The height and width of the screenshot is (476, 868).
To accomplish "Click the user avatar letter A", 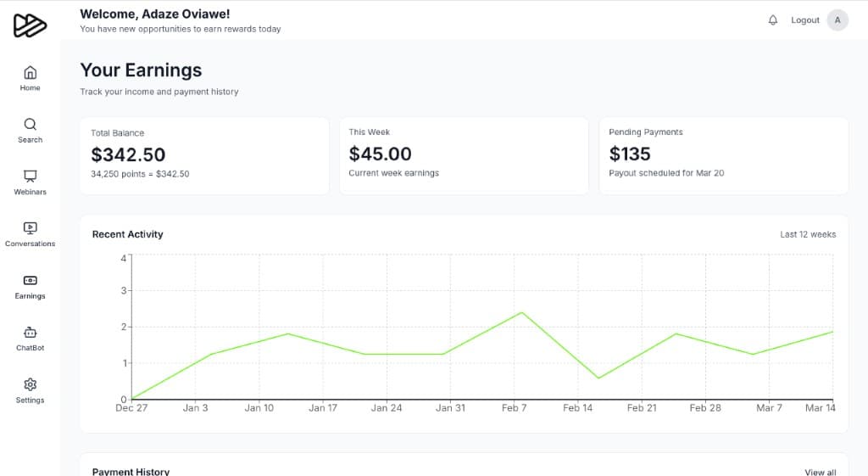I will (837, 20).
